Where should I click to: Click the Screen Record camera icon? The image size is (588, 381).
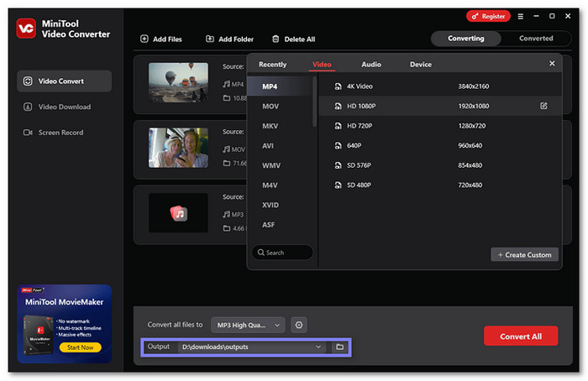pyautogui.click(x=28, y=133)
